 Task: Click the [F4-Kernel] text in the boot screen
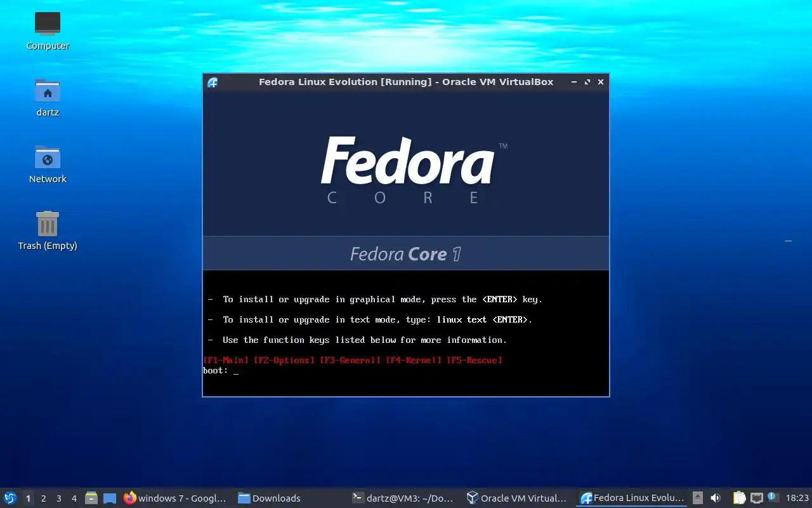click(414, 361)
